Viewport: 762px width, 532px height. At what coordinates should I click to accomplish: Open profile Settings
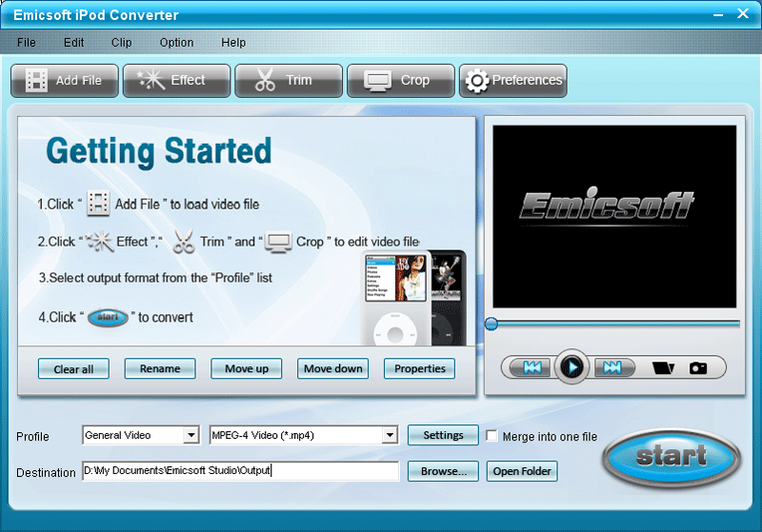(443, 435)
